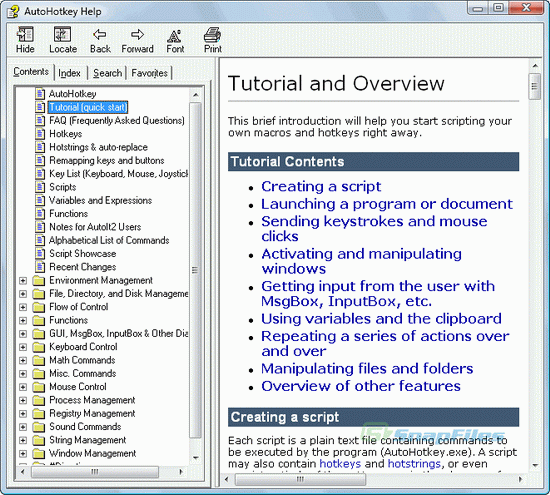Open the Creating a script link

tap(321, 187)
